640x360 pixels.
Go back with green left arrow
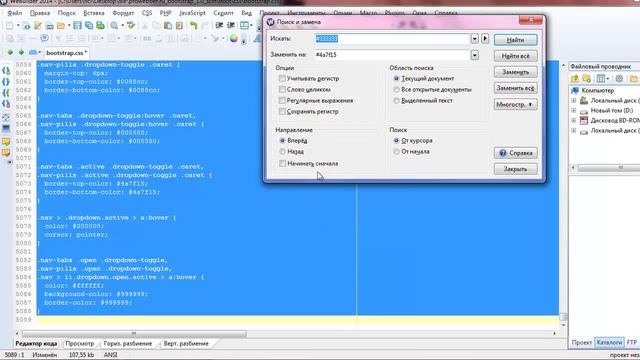coord(10,53)
